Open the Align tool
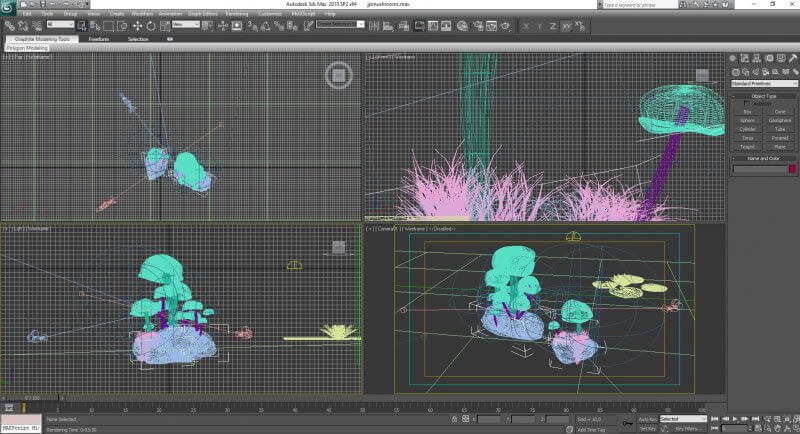The width and height of the screenshot is (800, 434). pos(388,25)
